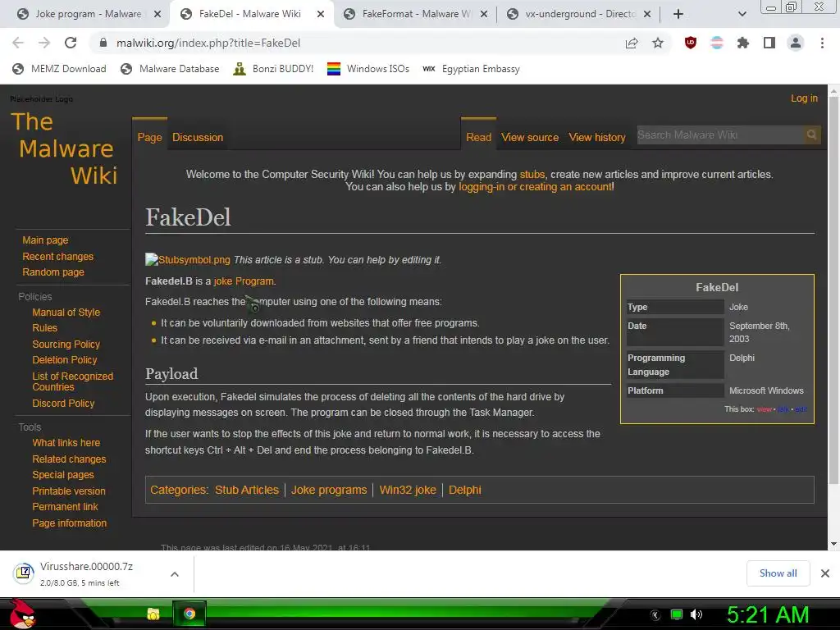Open the Win32 joke category
Screen dimensions: 840x630
pos(408,490)
